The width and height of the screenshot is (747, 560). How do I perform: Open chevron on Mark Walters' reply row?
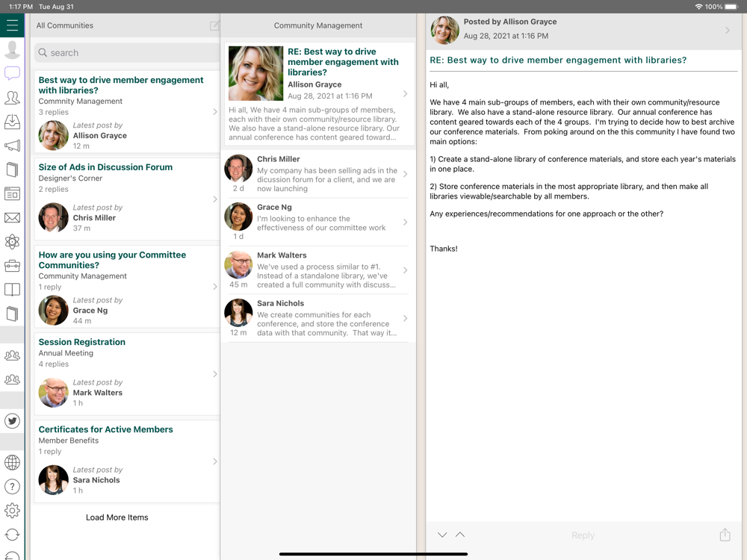click(x=405, y=270)
